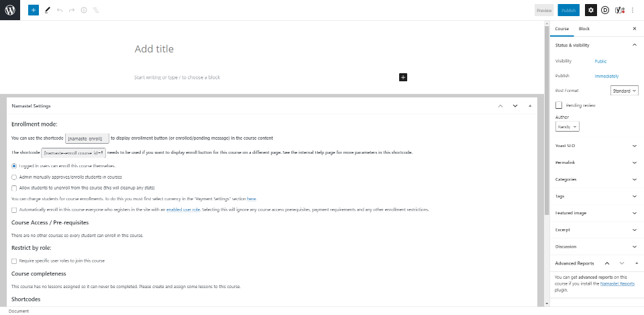This screenshot has height=315, width=644.
Task: Expand the Featured image panel
Action: (x=595, y=213)
